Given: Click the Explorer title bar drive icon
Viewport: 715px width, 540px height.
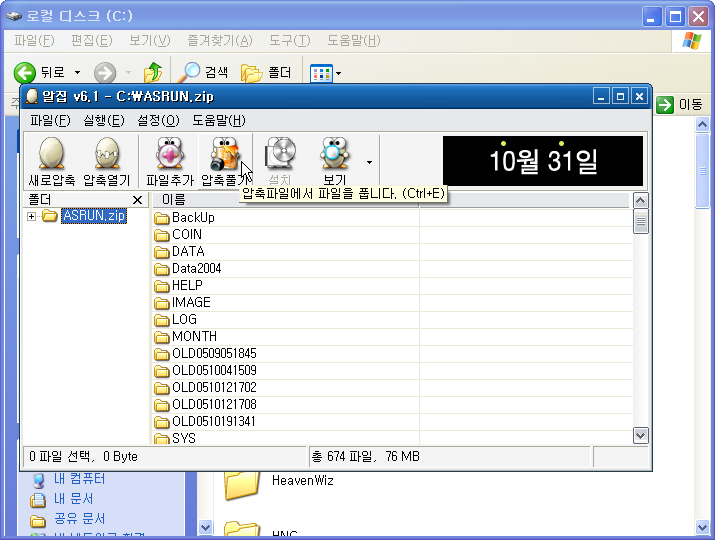Looking at the screenshot, I should coord(14,16).
